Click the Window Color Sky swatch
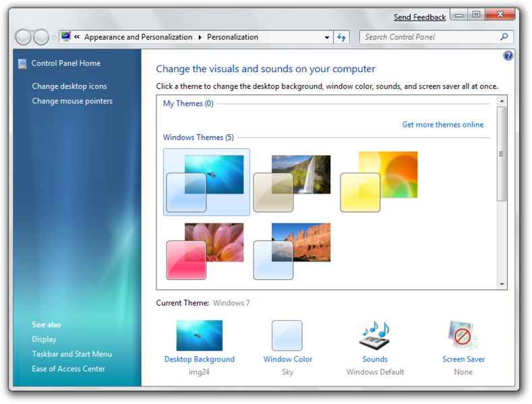 [x=287, y=335]
